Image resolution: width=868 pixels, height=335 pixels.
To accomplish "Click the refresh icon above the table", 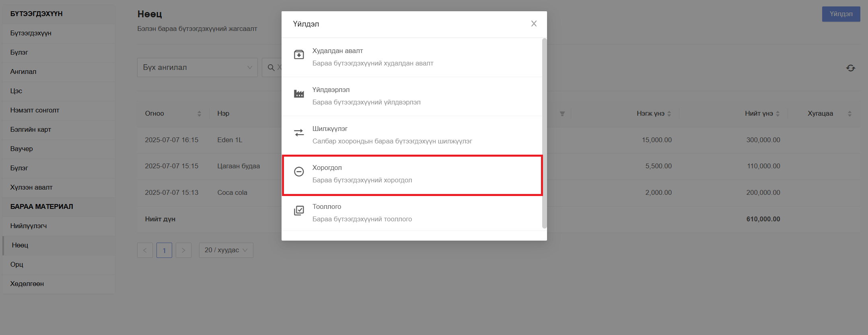I will coord(851,68).
